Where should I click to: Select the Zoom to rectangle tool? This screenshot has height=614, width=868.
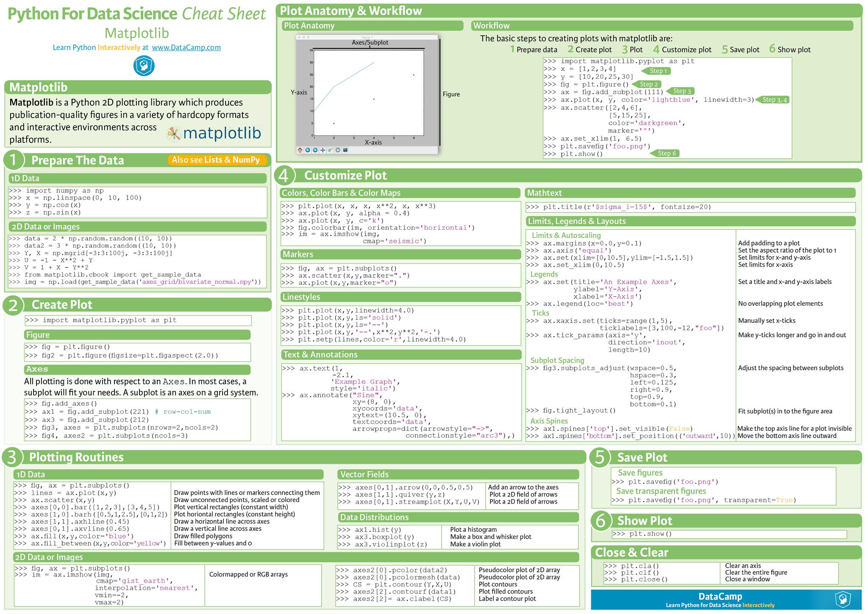coord(330,150)
